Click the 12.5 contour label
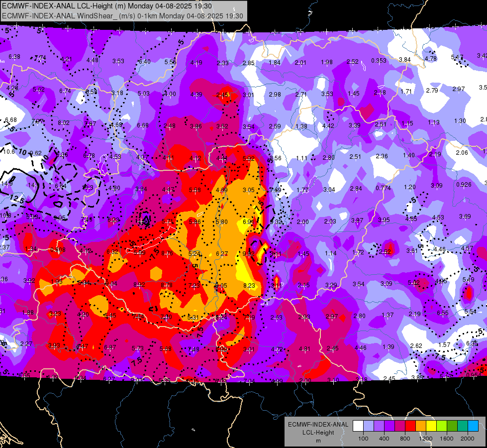487x448 pixels. tap(17, 199)
